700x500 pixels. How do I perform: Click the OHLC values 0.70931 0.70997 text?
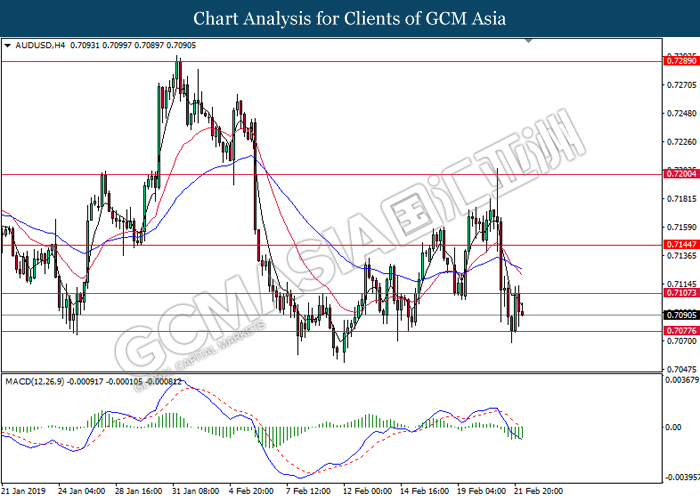pos(101,46)
